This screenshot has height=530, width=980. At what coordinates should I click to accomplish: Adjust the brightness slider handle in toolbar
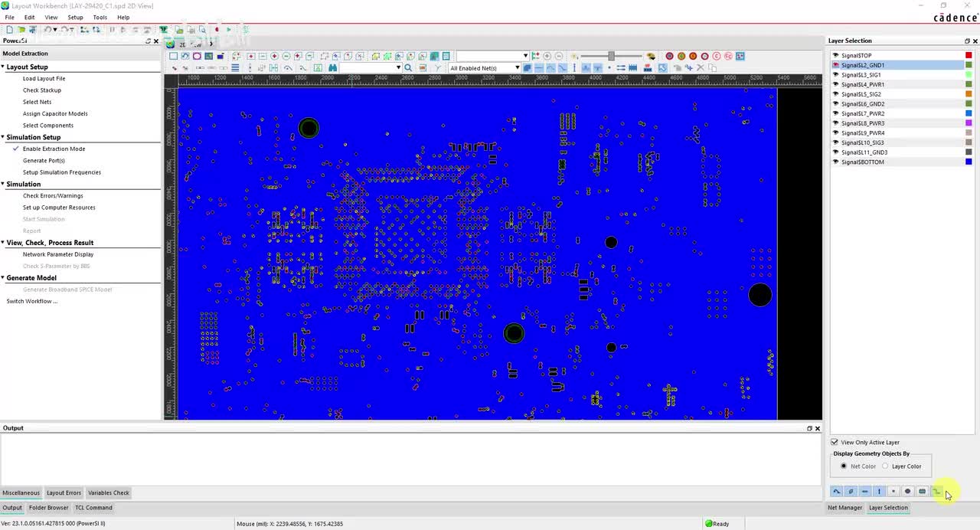(x=611, y=56)
